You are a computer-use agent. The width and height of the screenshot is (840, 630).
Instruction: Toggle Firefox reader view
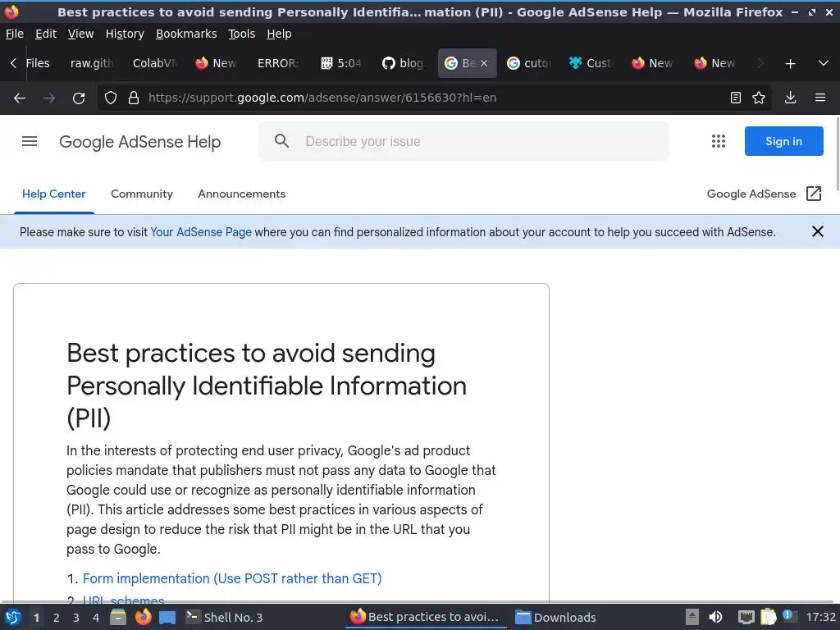[x=736, y=98]
